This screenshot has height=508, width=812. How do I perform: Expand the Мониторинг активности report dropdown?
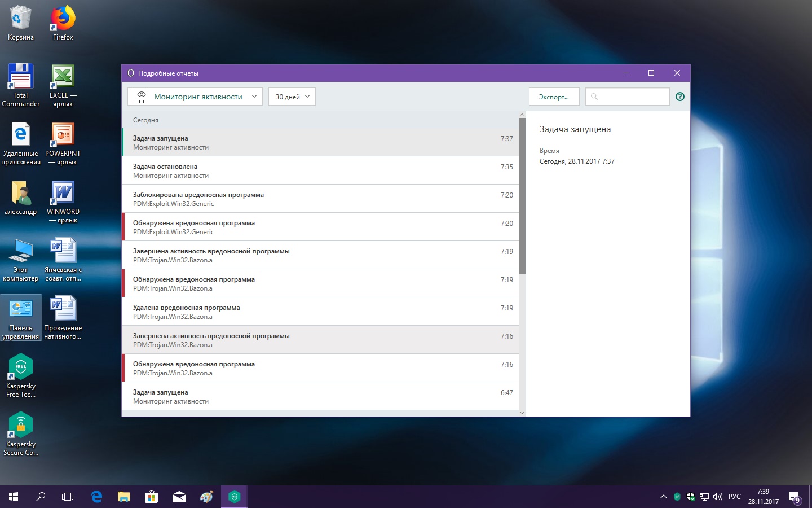coord(195,97)
